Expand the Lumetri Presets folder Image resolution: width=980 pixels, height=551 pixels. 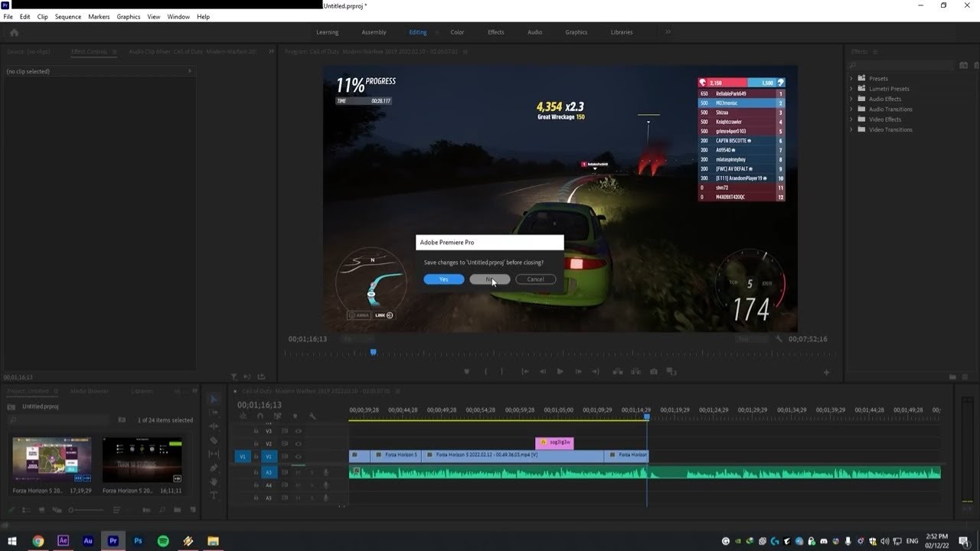851,89
